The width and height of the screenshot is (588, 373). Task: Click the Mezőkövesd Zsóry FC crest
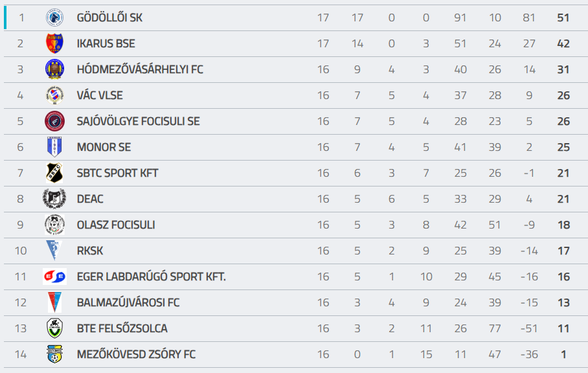pyautogui.click(x=54, y=354)
